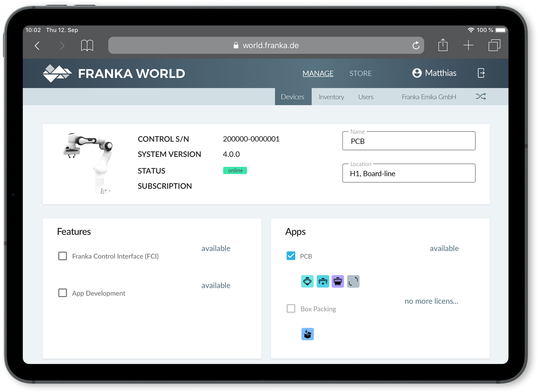Screen dimensions: 538x392
Task: Click the Name input field containing PCB
Action: (x=409, y=141)
